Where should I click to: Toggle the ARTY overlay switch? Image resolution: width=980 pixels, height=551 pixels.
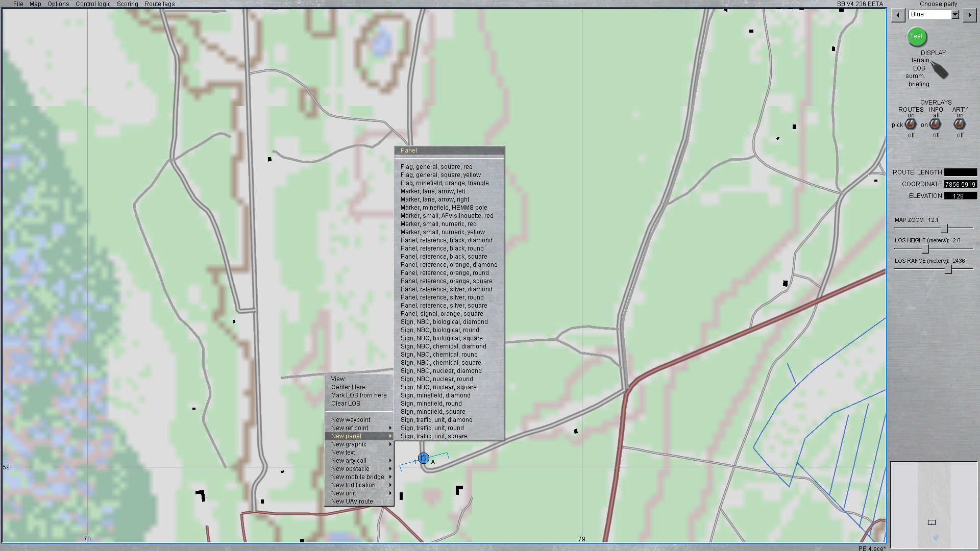point(960,124)
